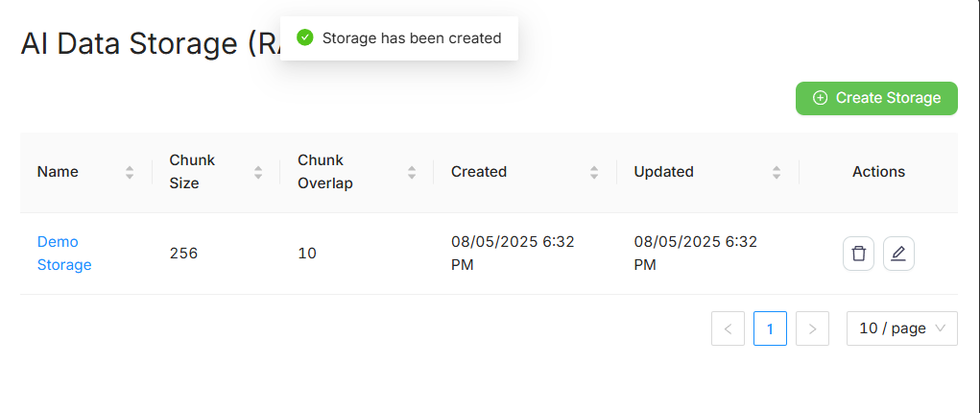Click the Updated column header
This screenshot has width=980, height=413.
[663, 172]
